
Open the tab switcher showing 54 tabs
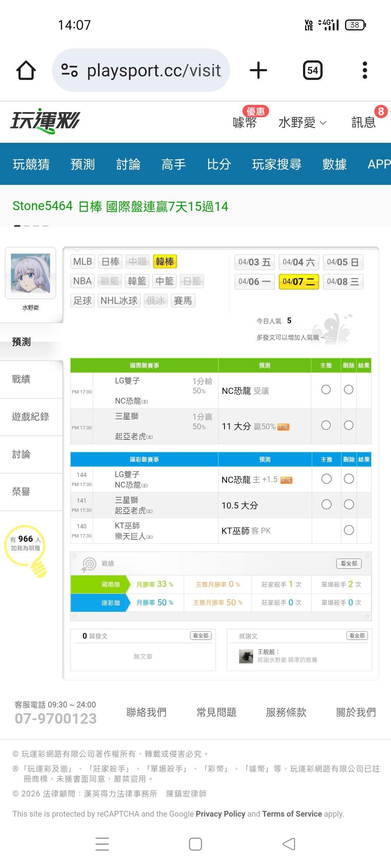[x=313, y=70]
